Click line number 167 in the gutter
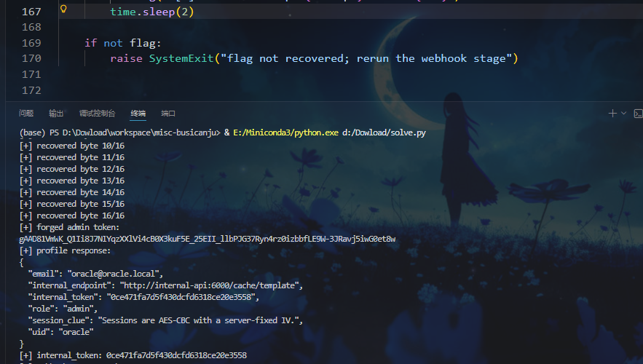 31,12
